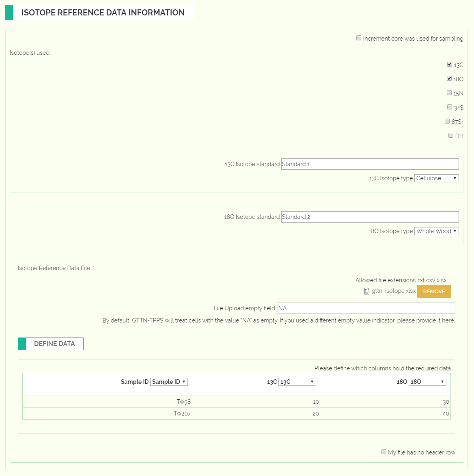Click the REMOVE file button
This screenshot has height=476, width=474.
pos(434,292)
